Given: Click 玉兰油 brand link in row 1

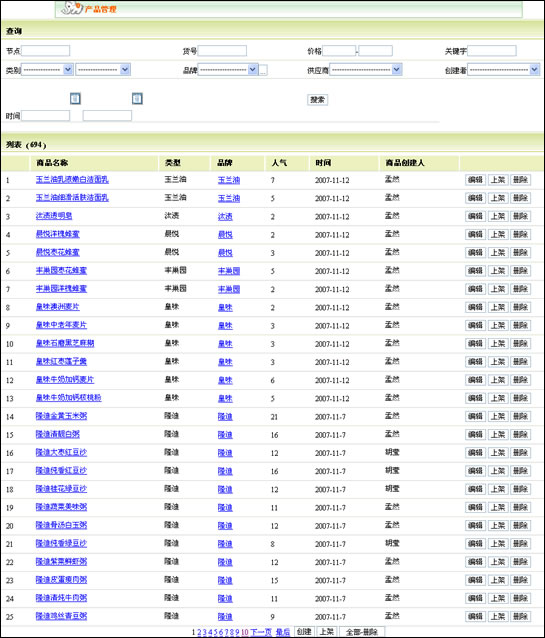Looking at the screenshot, I should tap(229, 180).
